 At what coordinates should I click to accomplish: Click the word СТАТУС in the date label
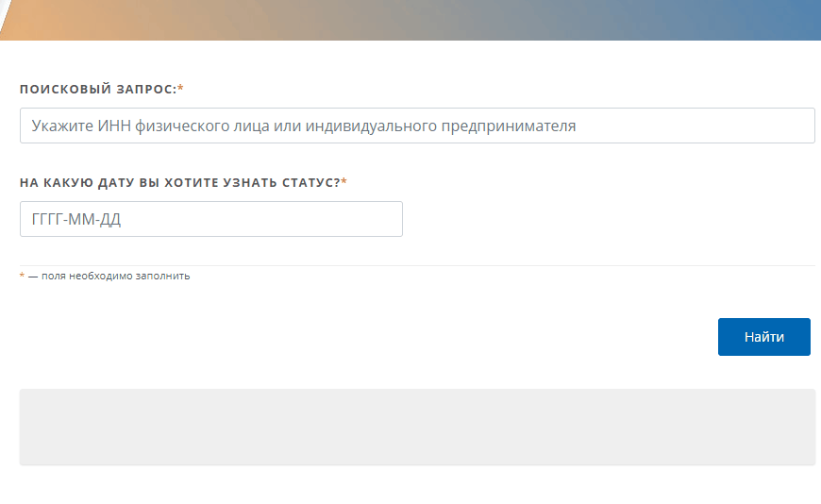coord(311,182)
